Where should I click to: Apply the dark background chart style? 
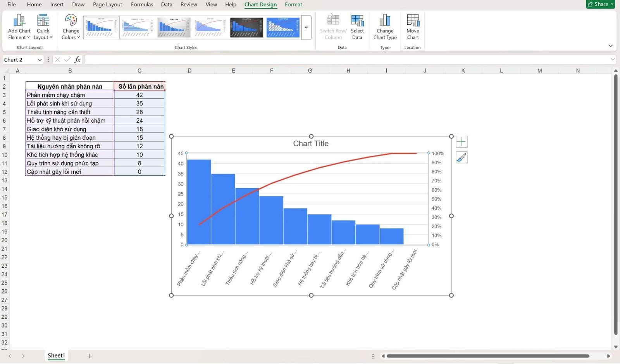coord(246,27)
